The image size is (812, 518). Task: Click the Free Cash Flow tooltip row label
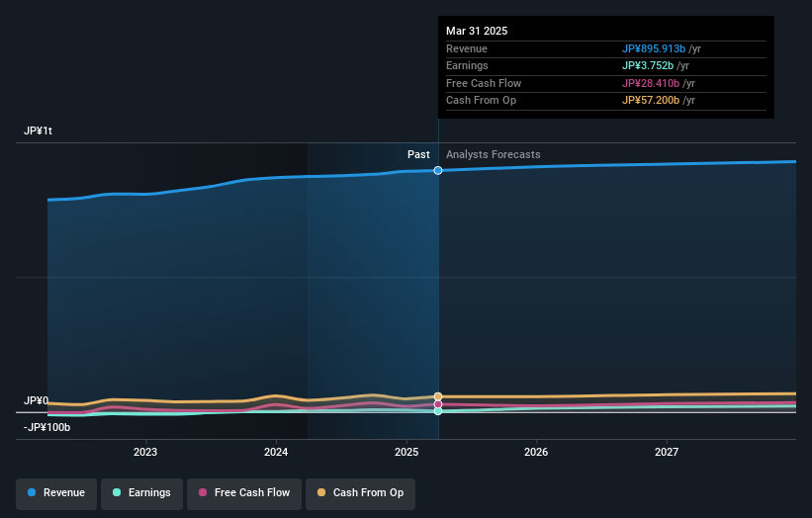pos(484,83)
